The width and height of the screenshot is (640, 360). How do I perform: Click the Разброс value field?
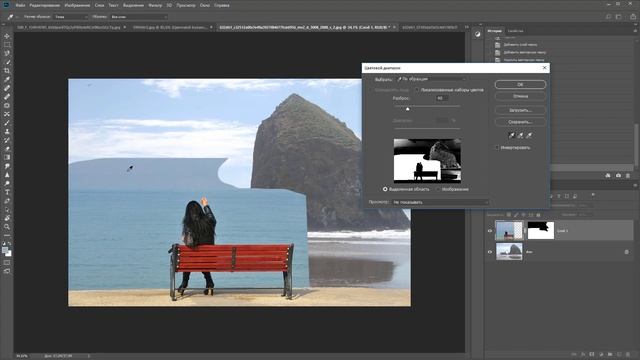[441, 98]
